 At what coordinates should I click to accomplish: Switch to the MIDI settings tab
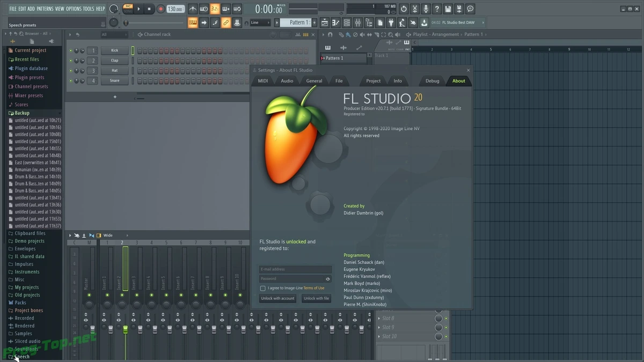pyautogui.click(x=263, y=81)
